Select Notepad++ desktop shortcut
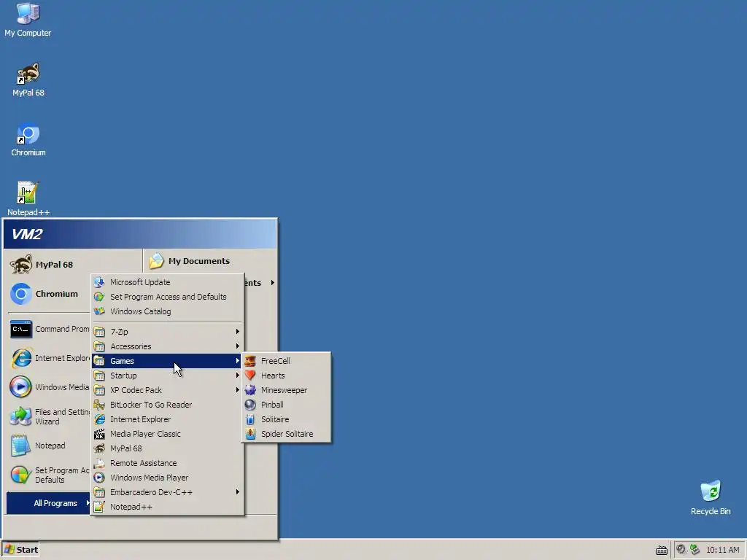 pos(28,199)
